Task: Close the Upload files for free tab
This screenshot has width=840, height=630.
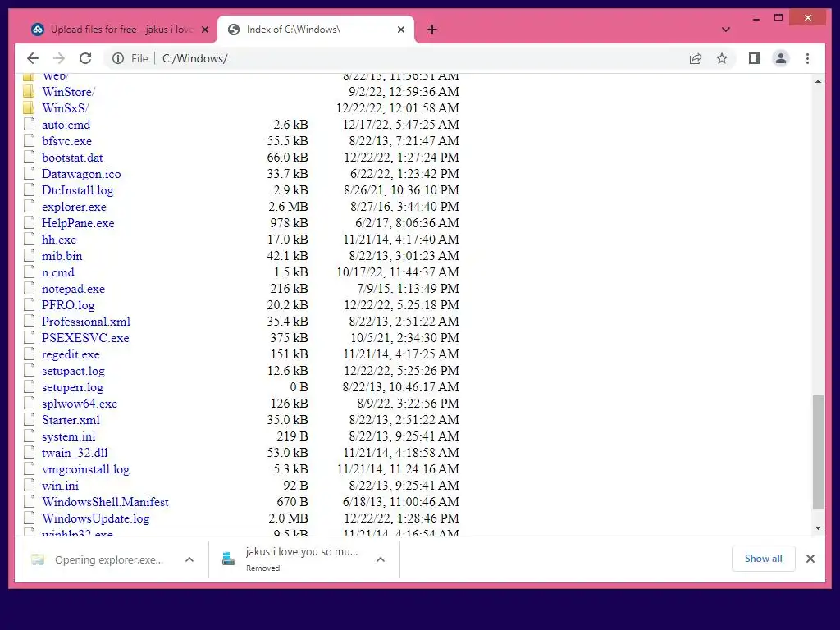Action: click(204, 30)
